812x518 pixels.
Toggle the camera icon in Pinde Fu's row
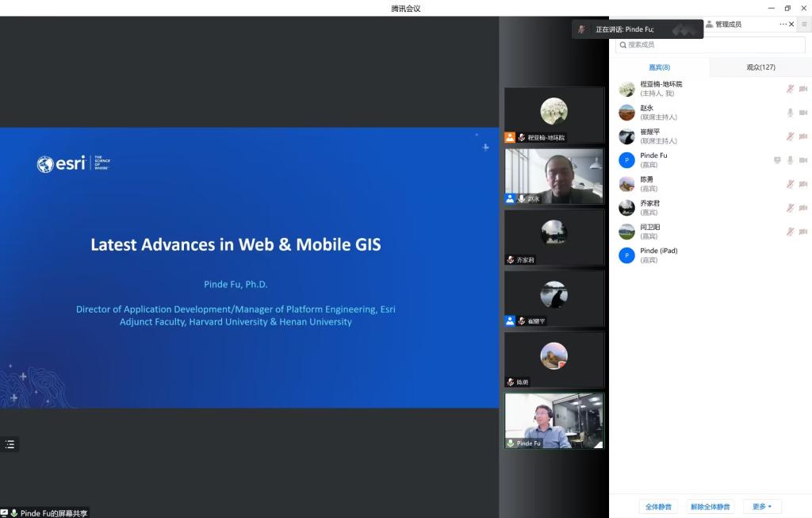(802, 160)
